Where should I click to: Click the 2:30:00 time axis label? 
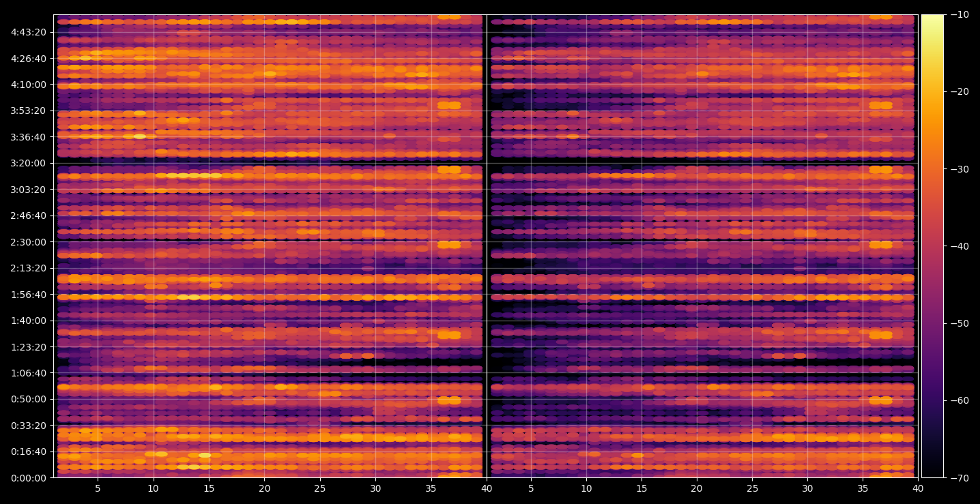click(29, 242)
